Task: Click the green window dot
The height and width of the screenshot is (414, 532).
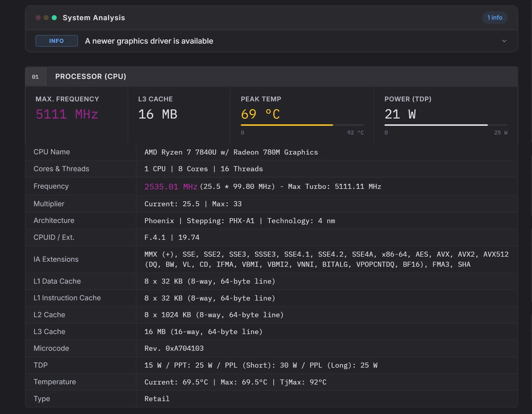Action: [x=54, y=18]
